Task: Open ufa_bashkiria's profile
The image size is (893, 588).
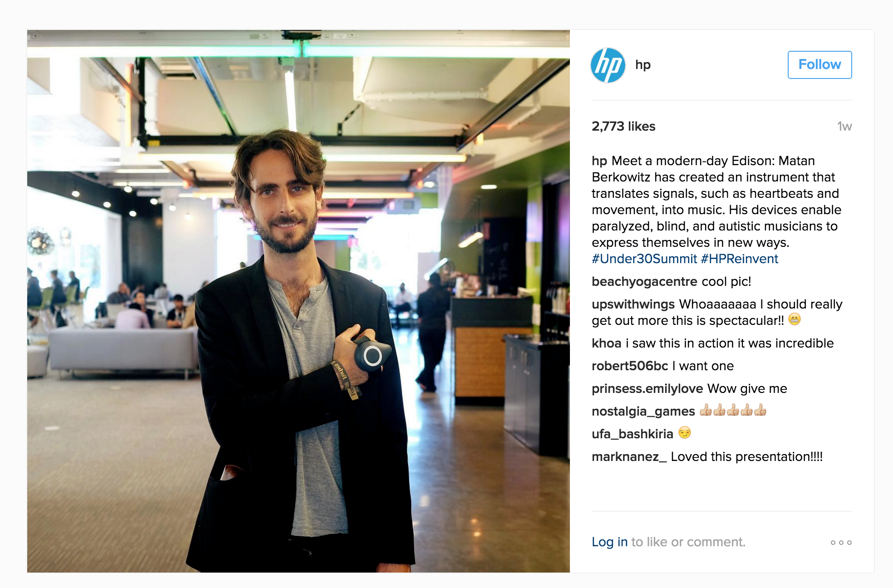Action: pos(632,434)
